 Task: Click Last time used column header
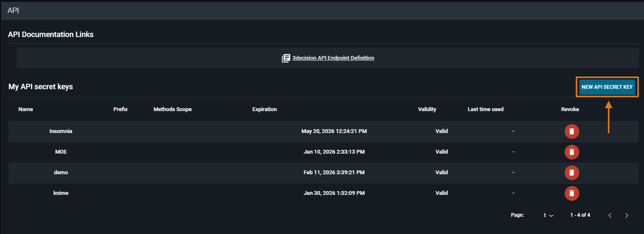coord(485,109)
